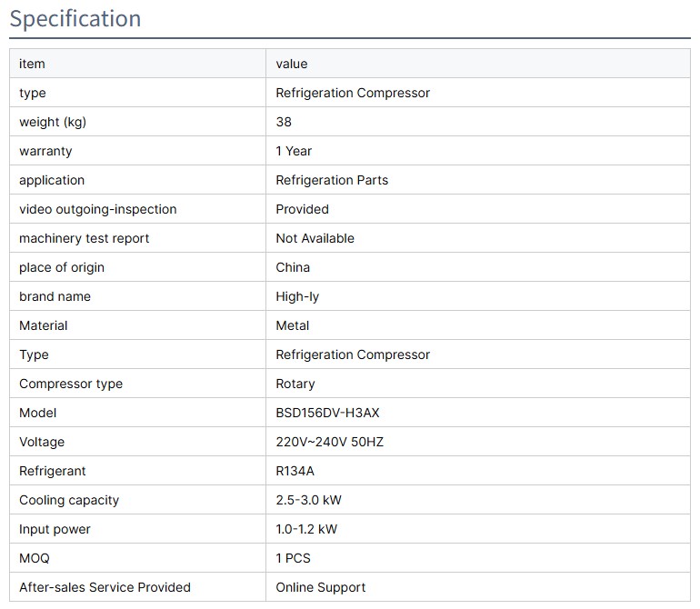Select the '1 PCS' value cell
700x609 pixels.
[x=293, y=558]
